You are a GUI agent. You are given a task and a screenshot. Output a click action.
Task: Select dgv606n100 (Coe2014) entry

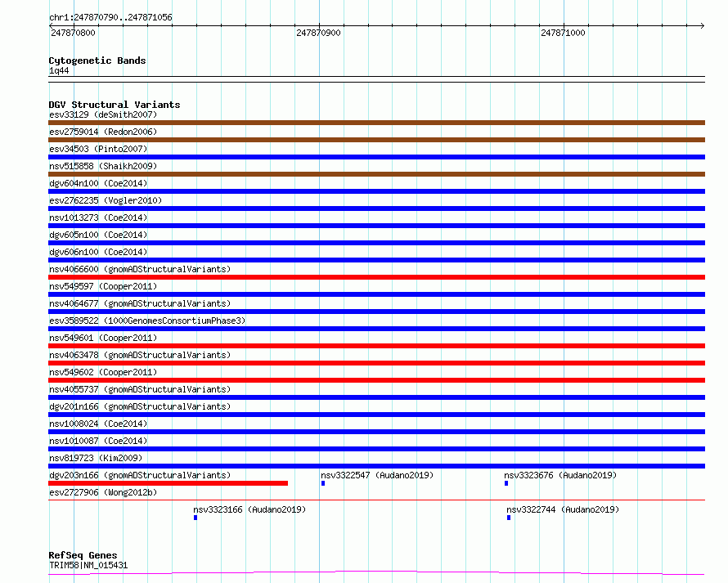click(x=98, y=252)
